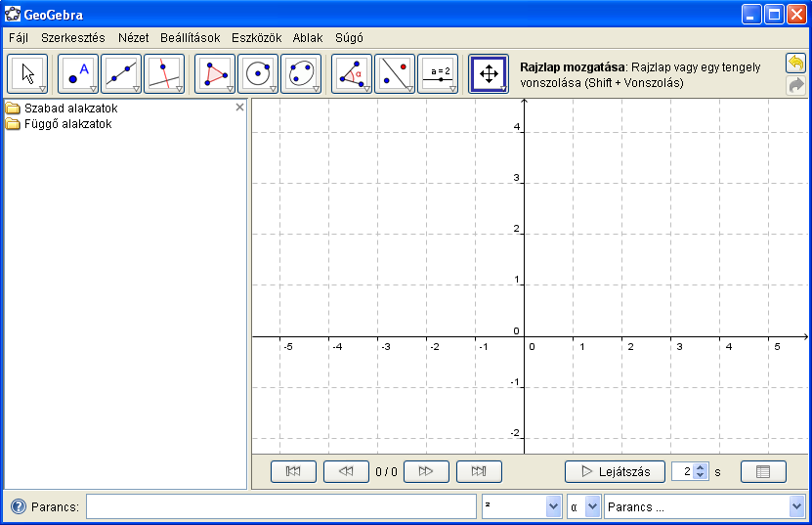Expand the Move tool's dropdown triangle
This screenshot has width=812, height=525.
click(x=42, y=89)
